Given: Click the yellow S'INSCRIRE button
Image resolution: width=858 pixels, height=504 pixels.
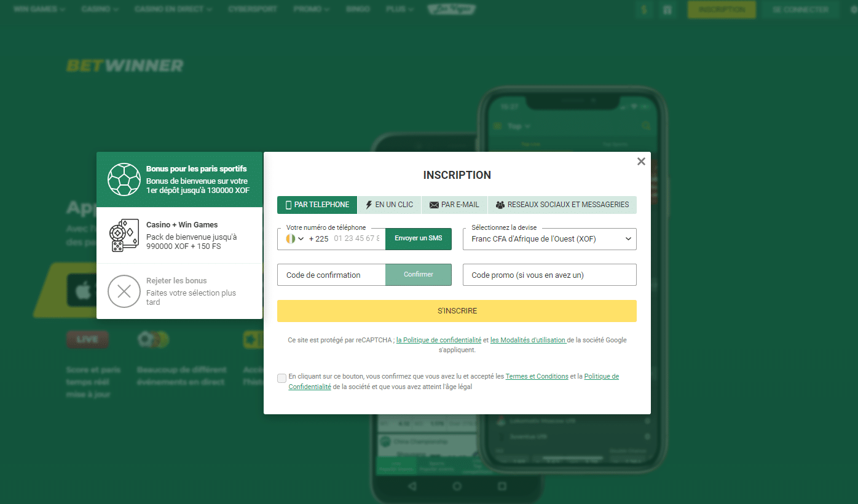Looking at the screenshot, I should 457,311.
